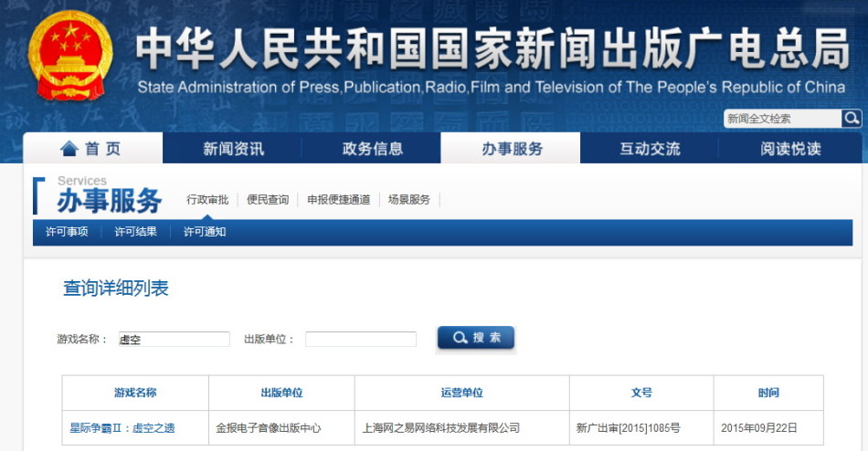This screenshot has width=868, height=451.
Task: Select the 办事服务 navigation tab
Action: [512, 149]
